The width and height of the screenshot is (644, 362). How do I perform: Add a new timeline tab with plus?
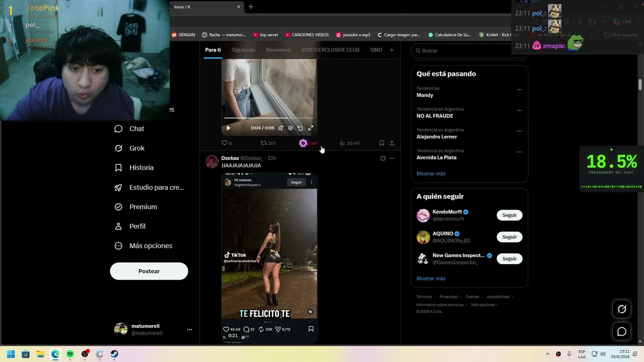(392, 50)
